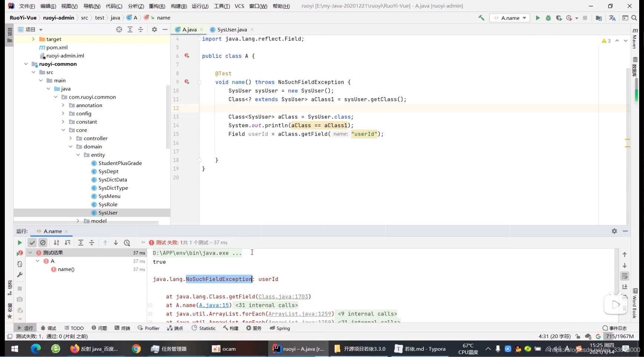
Task: Open the Profiler tool window
Action: point(148,328)
